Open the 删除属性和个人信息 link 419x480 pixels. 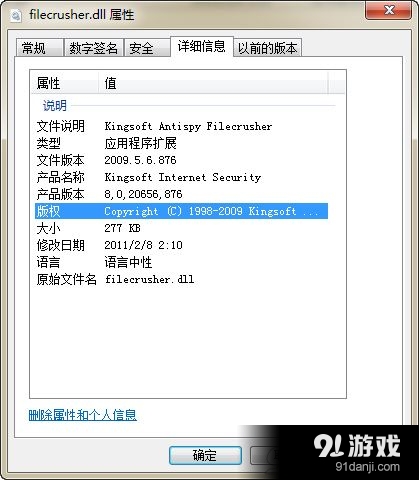[83, 415]
